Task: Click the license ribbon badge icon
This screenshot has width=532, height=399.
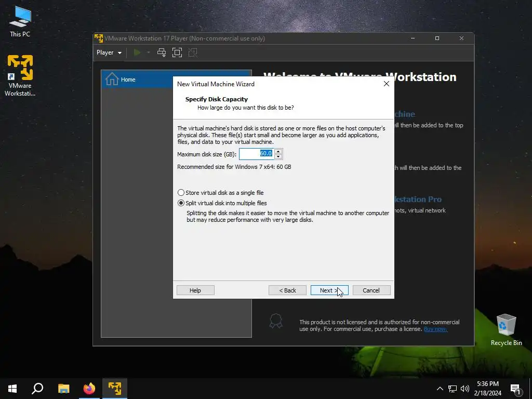Action: click(276, 321)
